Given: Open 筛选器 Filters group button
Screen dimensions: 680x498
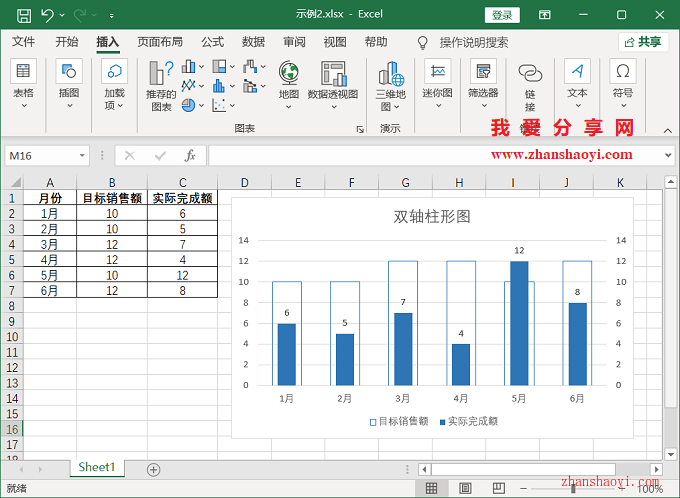Looking at the screenshot, I should [483, 85].
